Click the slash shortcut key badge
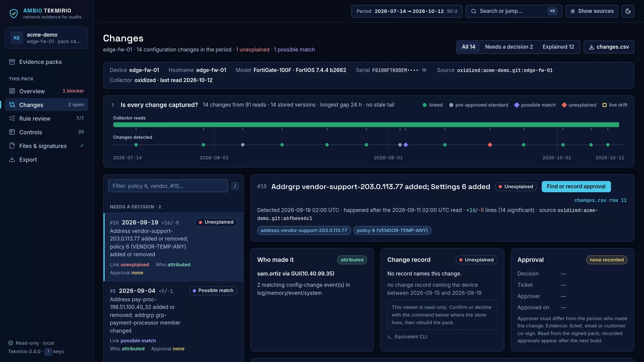 pyautogui.click(x=235, y=186)
